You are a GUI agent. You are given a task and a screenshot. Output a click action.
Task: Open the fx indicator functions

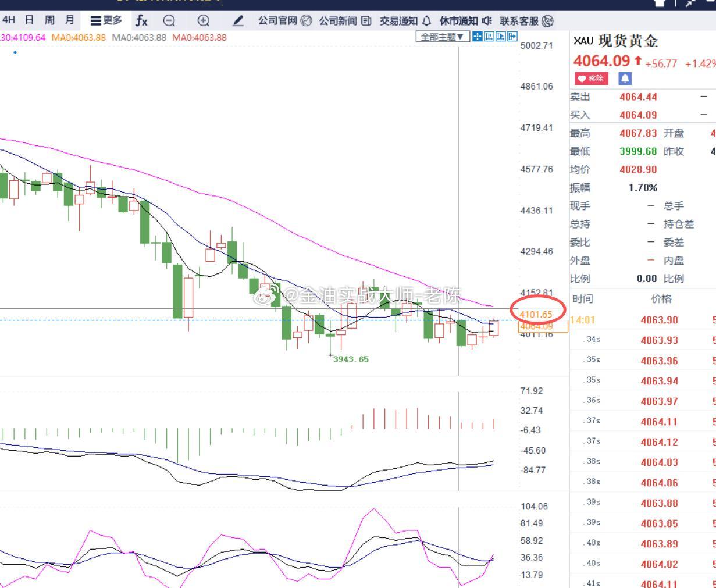pyautogui.click(x=141, y=21)
